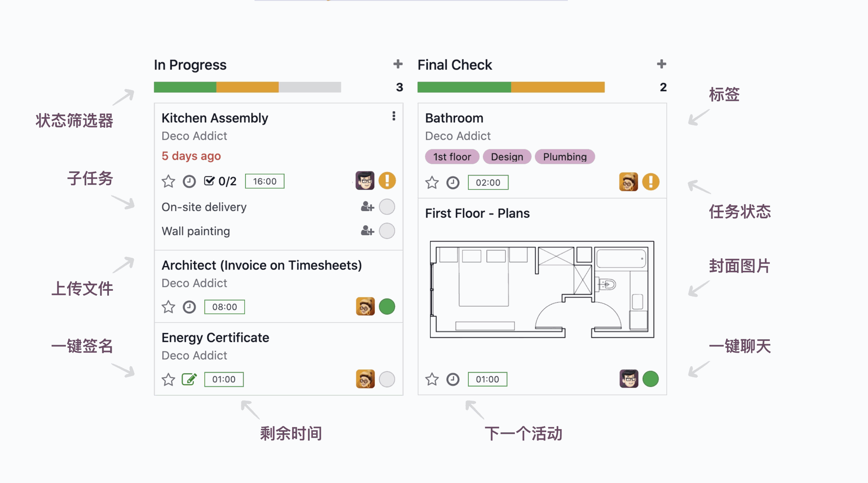Open First Floor plans cover image
Screen dimensions: 868x483
[x=542, y=289]
